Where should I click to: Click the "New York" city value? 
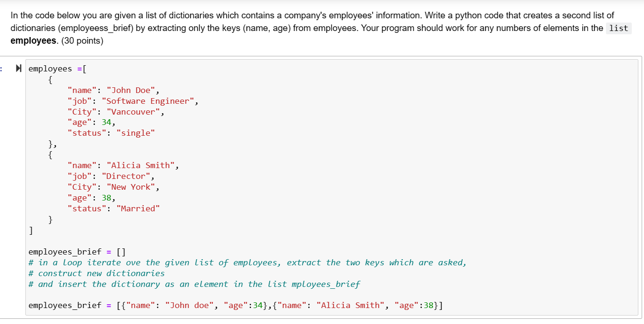click(131, 187)
